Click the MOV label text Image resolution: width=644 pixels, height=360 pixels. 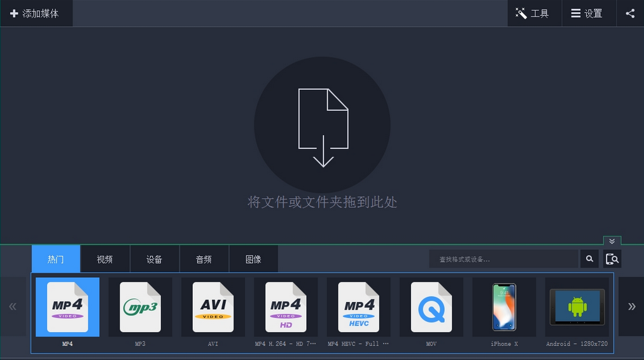(431, 343)
